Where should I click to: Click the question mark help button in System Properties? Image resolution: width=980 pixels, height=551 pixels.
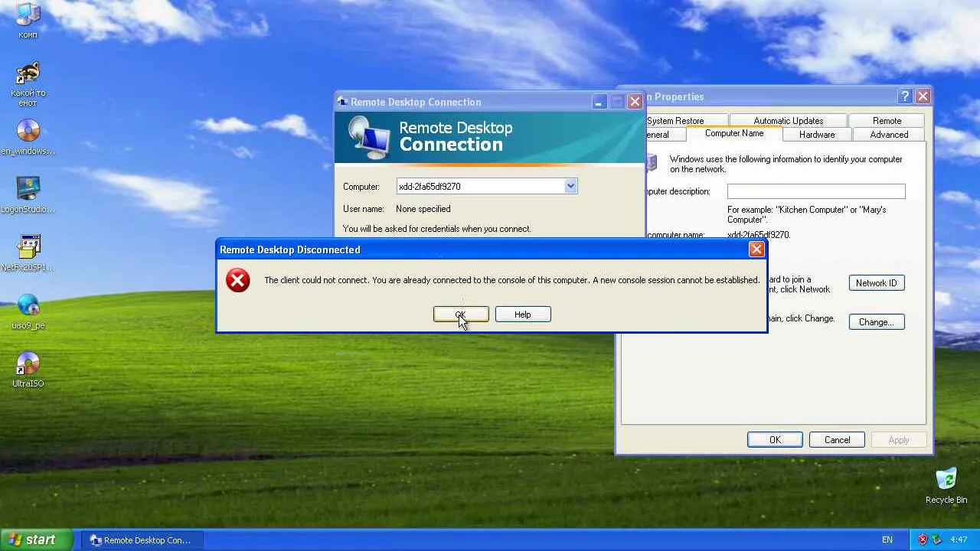[x=905, y=96]
